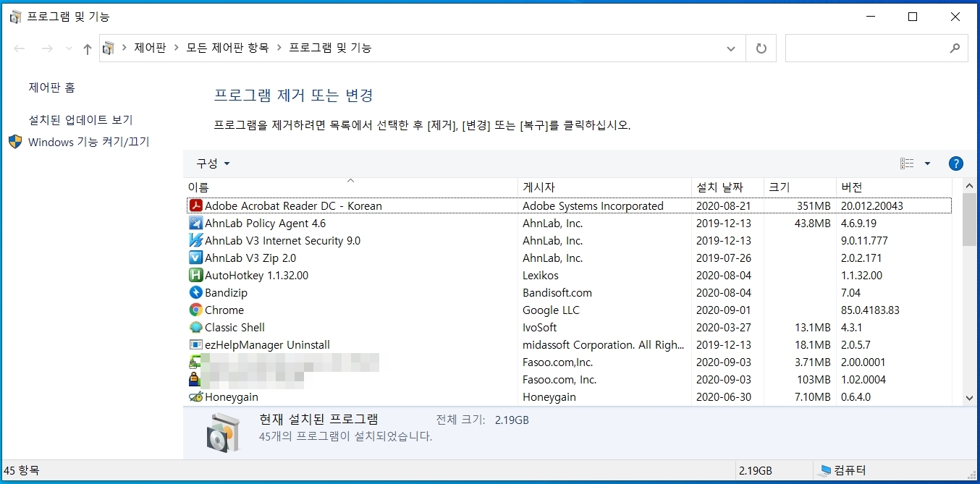The image size is (980, 484).
Task: Click the 351MB size cell
Action: coord(814,206)
